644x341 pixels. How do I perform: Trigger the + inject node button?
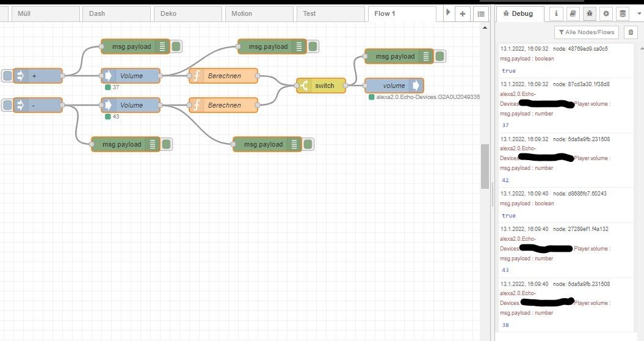(x=7, y=76)
